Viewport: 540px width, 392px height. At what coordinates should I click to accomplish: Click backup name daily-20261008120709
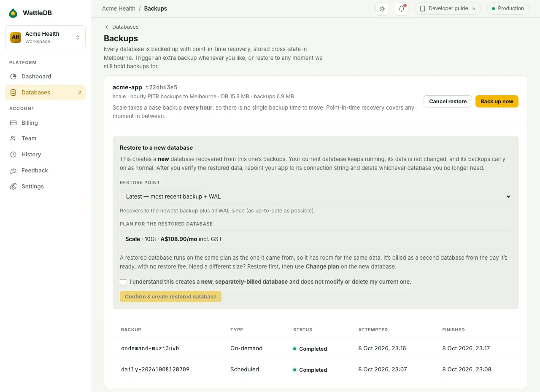tap(155, 370)
